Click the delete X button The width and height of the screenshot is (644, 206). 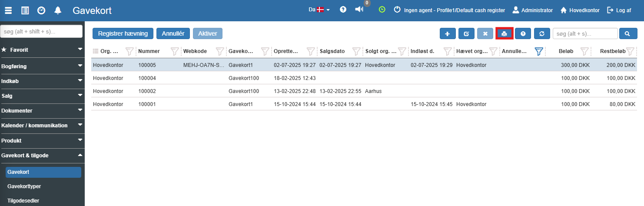(485, 33)
